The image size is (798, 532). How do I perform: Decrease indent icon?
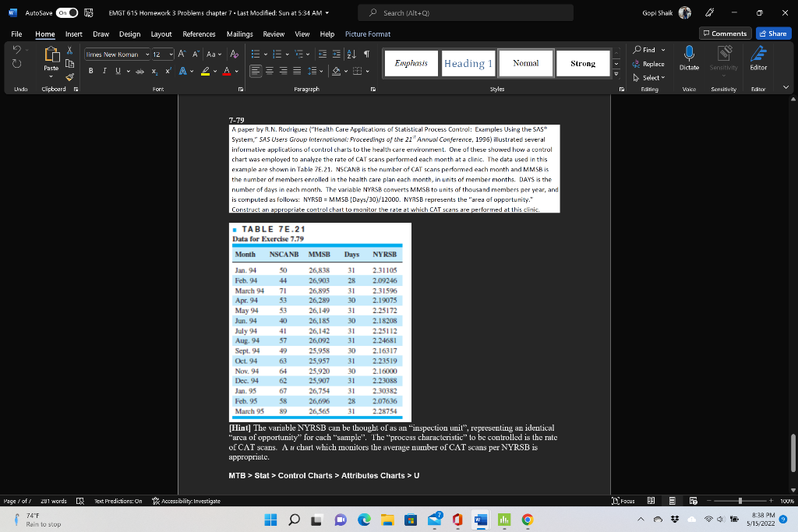tap(322, 54)
